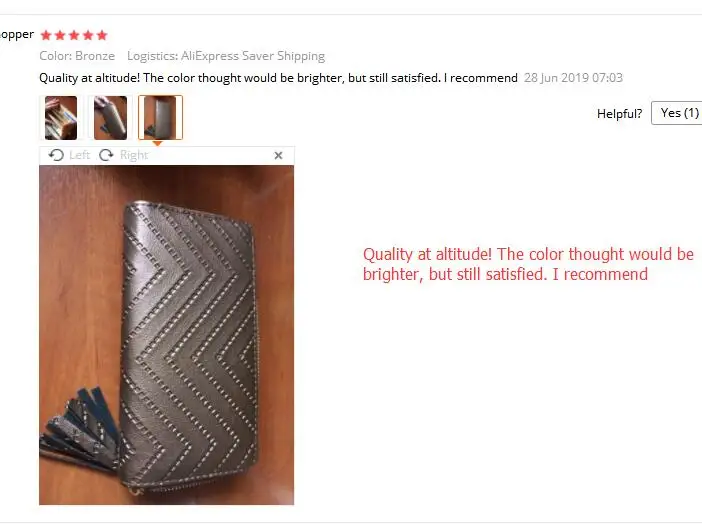Click the 'Color: Bronze' label

pyautogui.click(x=77, y=56)
